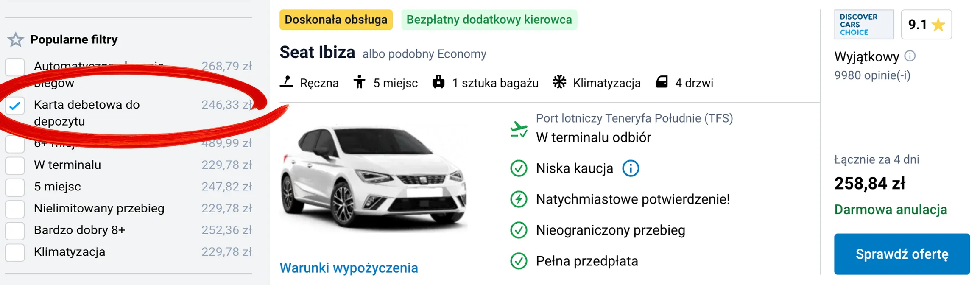Click the star icon next to Popularne filtry

click(16, 39)
